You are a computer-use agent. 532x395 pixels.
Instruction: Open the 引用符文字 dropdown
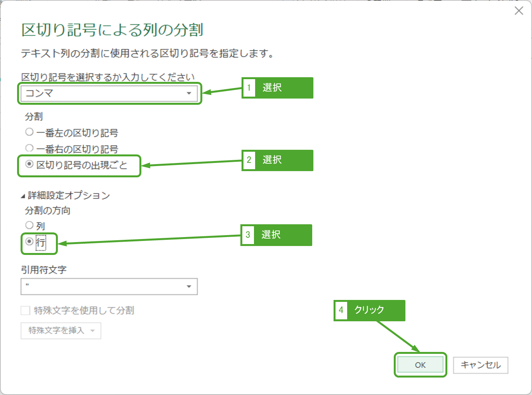(109, 286)
